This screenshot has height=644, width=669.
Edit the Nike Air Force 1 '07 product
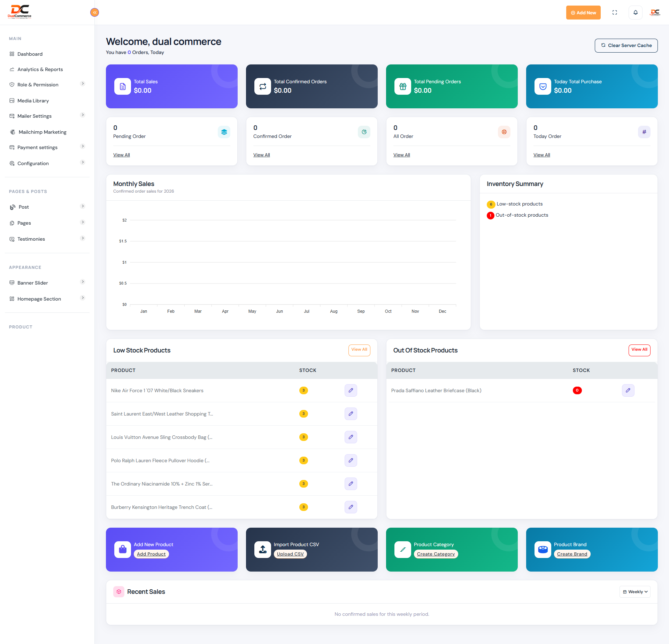[x=351, y=390]
